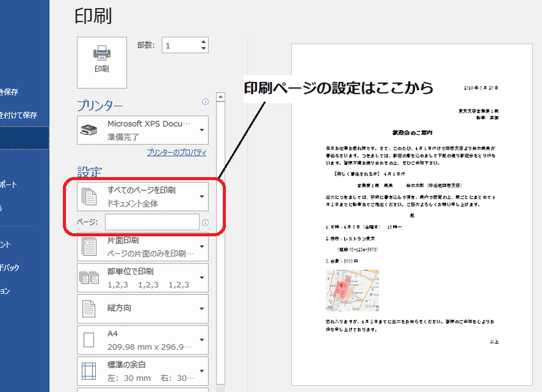Click the printer device icon in printer selector
The height and width of the screenshot is (392, 542).
pos(89,130)
